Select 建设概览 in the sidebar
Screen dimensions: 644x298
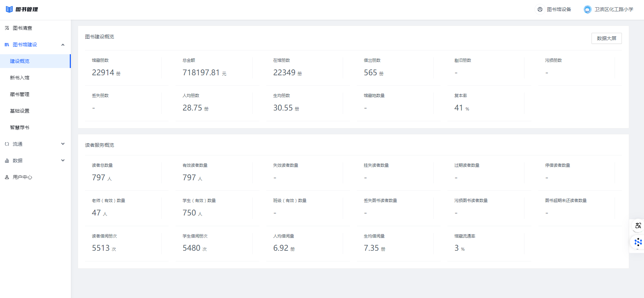pos(20,61)
